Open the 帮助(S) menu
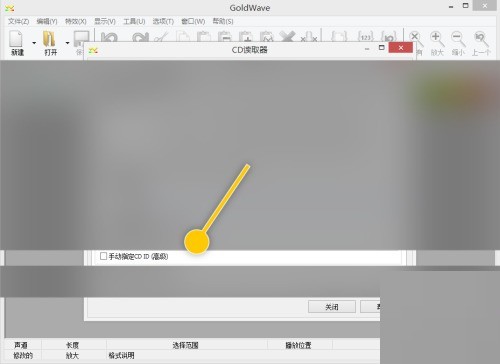 point(223,22)
